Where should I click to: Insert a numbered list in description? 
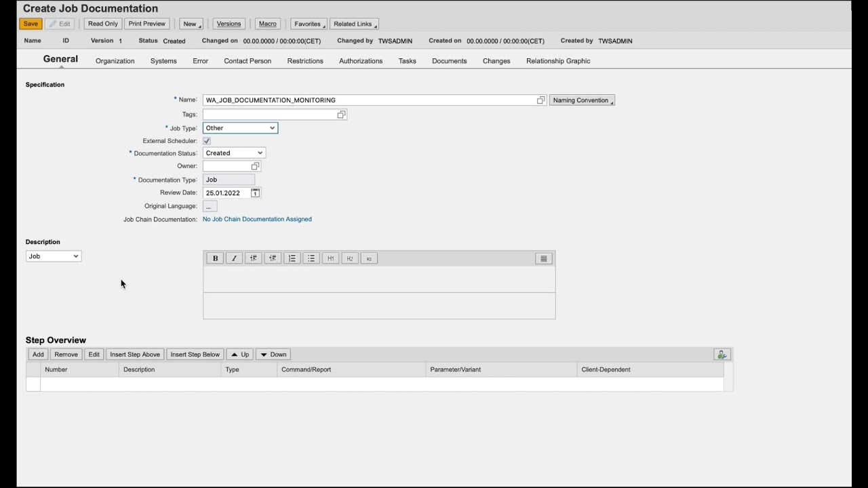(x=292, y=258)
